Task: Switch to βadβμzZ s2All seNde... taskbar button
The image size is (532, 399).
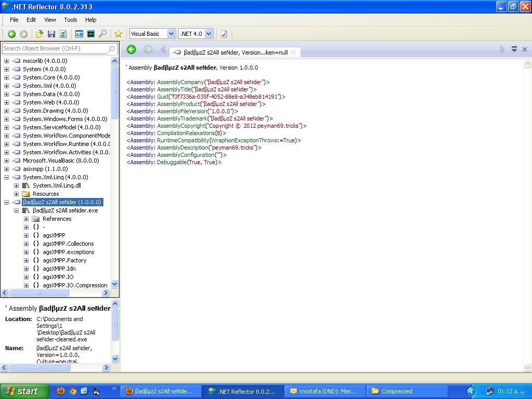Action: coord(161,392)
